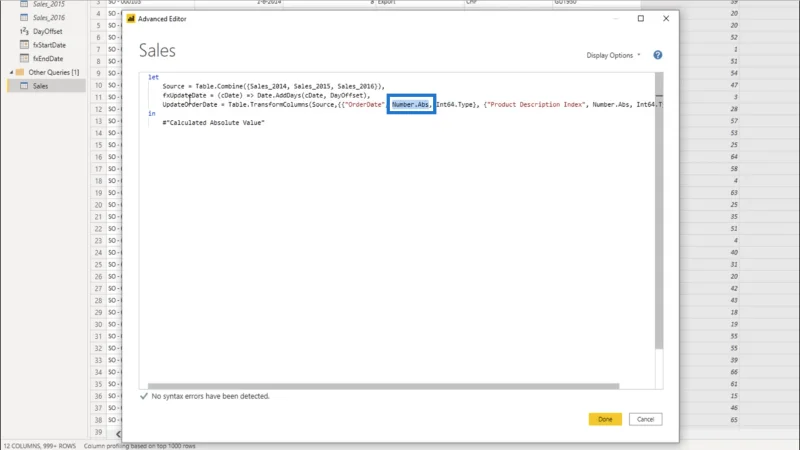800x450 pixels.
Task: Click the fxStartDate table icon
Action: tap(24, 45)
